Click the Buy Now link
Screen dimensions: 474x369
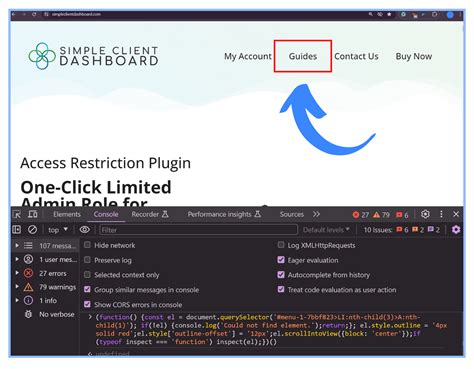coord(414,56)
